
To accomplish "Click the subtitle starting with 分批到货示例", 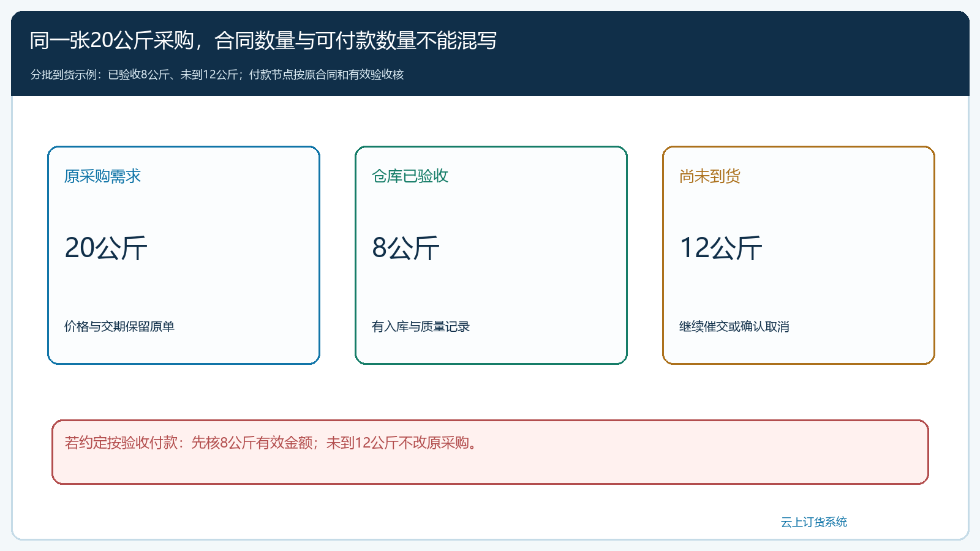I will (217, 75).
